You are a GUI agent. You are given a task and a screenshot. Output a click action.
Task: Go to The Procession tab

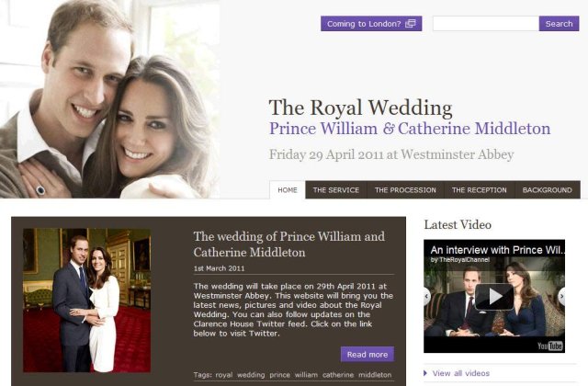(x=405, y=190)
